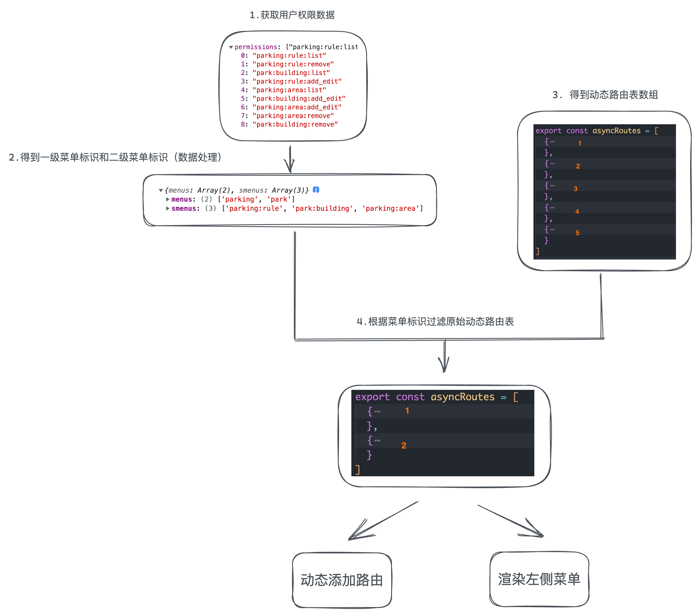
Task: Click the blue info icon after Array(3)
Action: pos(316,190)
